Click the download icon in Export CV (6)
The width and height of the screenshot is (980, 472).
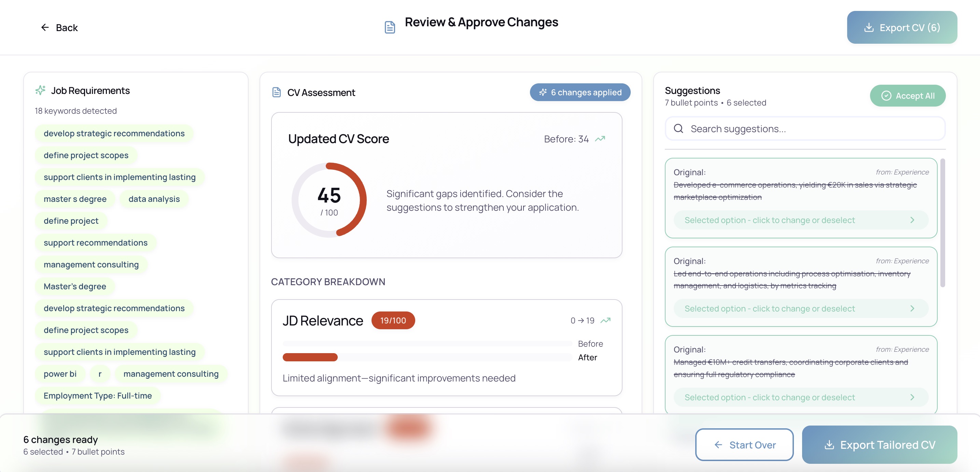pos(869,27)
